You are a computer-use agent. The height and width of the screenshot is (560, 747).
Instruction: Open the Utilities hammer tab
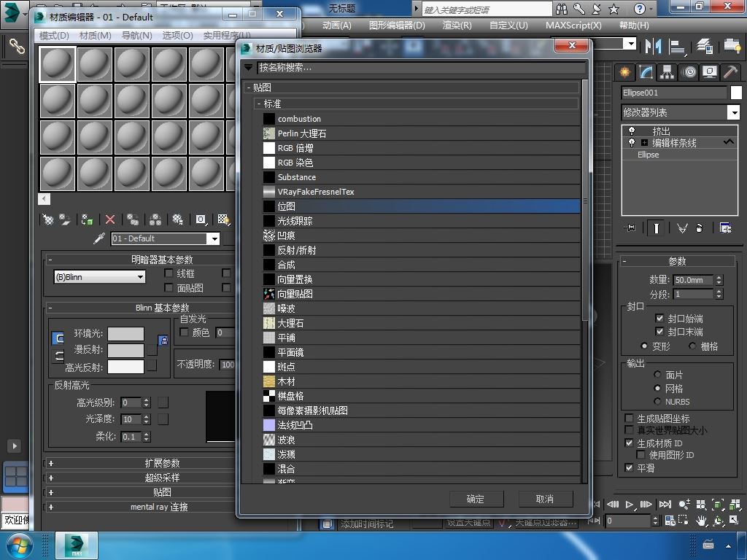(x=730, y=72)
